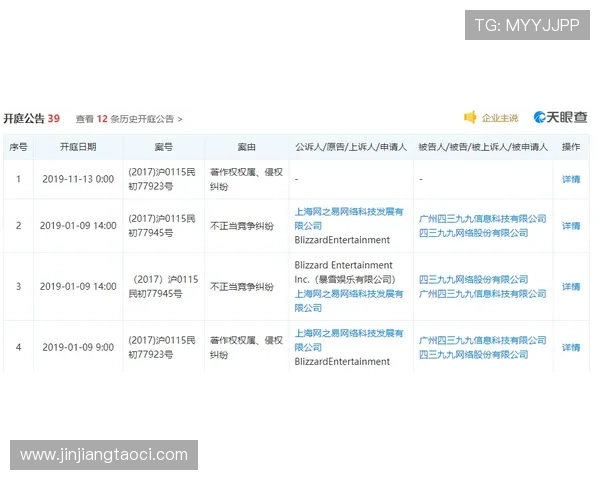This screenshot has width=600, height=480.
Task: Open 上海网之易网络科技发展有限公司 in row 2
Action: 349,219
